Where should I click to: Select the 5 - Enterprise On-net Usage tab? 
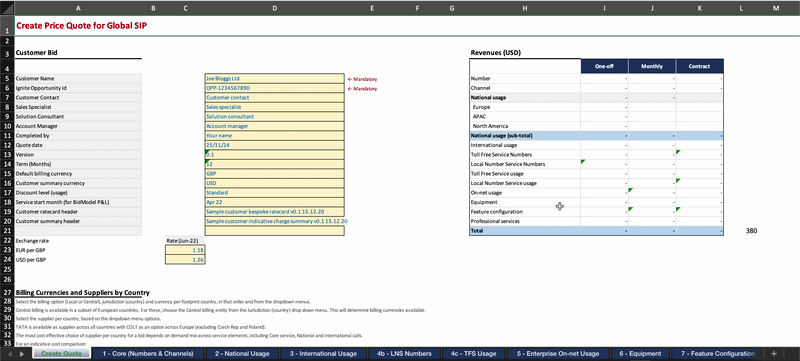coord(558,353)
